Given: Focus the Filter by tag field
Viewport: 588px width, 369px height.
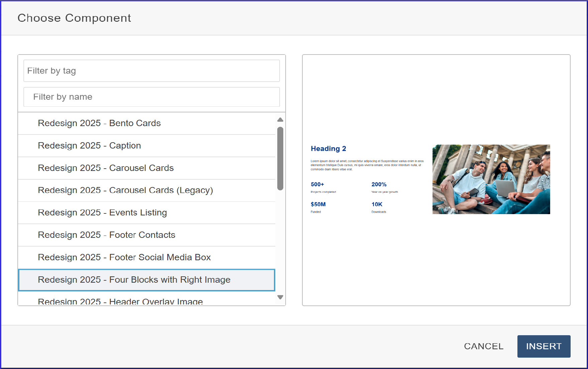Looking at the screenshot, I should (152, 71).
